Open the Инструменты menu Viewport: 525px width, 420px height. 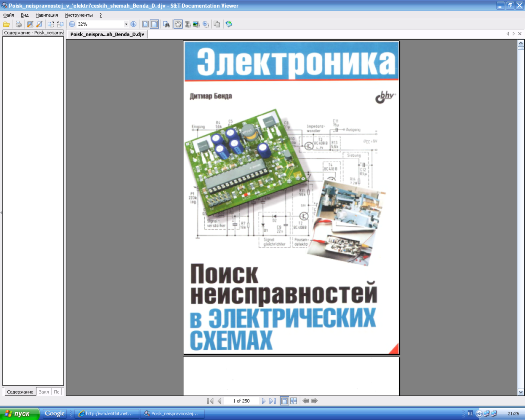(79, 15)
